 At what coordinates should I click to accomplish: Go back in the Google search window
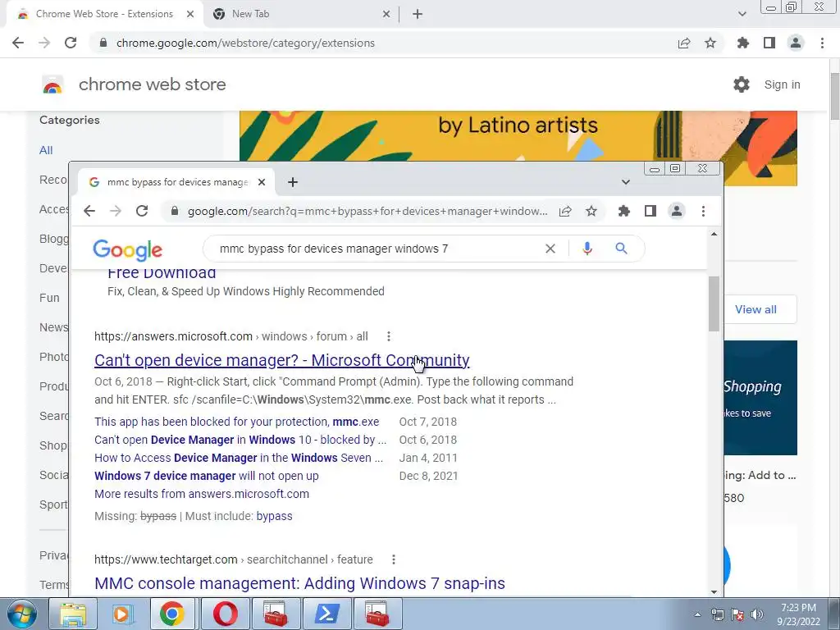(89, 211)
